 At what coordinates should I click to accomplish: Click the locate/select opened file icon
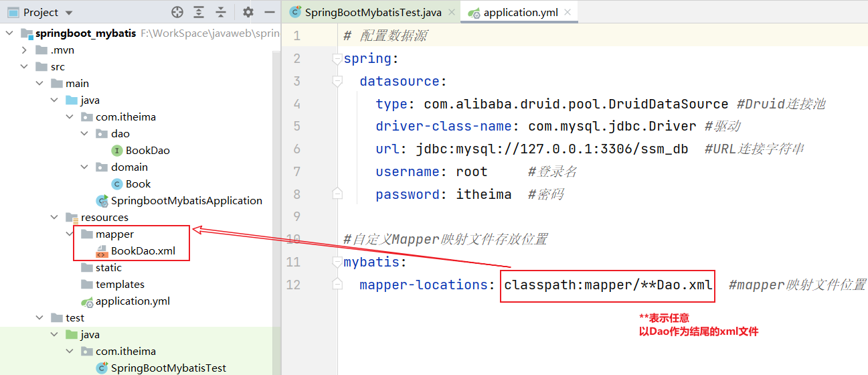click(x=177, y=12)
